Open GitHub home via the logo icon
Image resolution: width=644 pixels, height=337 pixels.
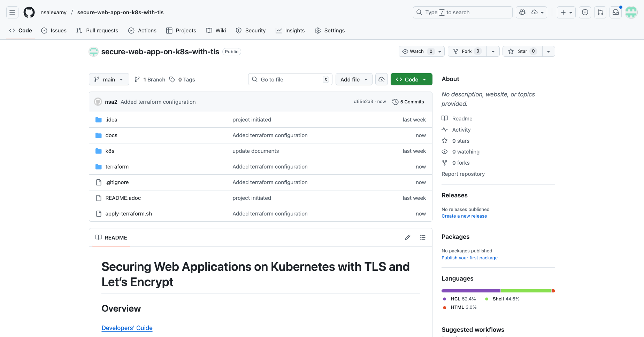coord(29,12)
